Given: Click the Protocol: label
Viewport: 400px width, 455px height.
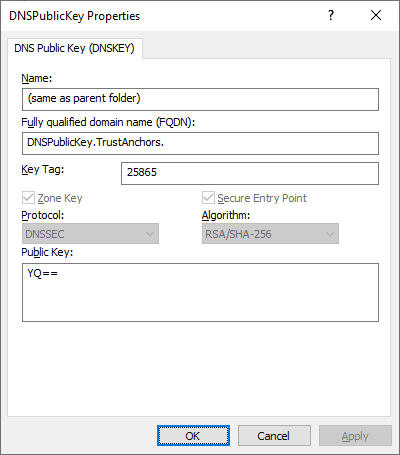Looking at the screenshot, I should (43, 215).
